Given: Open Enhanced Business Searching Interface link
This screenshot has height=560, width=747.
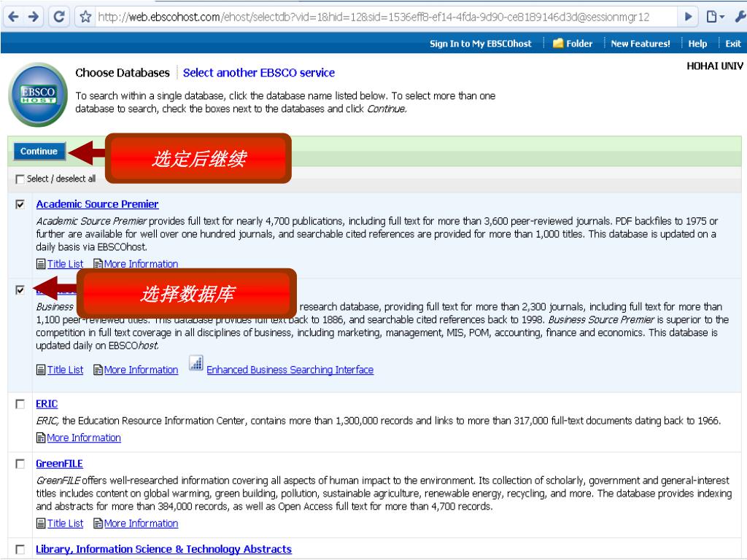Looking at the screenshot, I should pyautogui.click(x=290, y=370).
